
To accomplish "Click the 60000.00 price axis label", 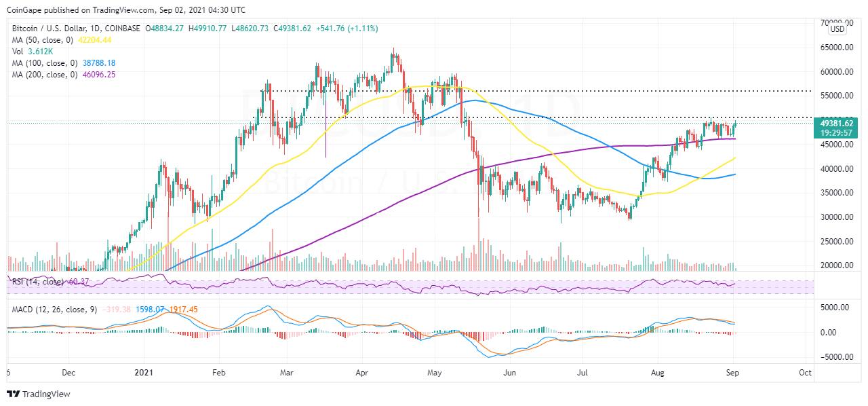I will click(x=837, y=72).
